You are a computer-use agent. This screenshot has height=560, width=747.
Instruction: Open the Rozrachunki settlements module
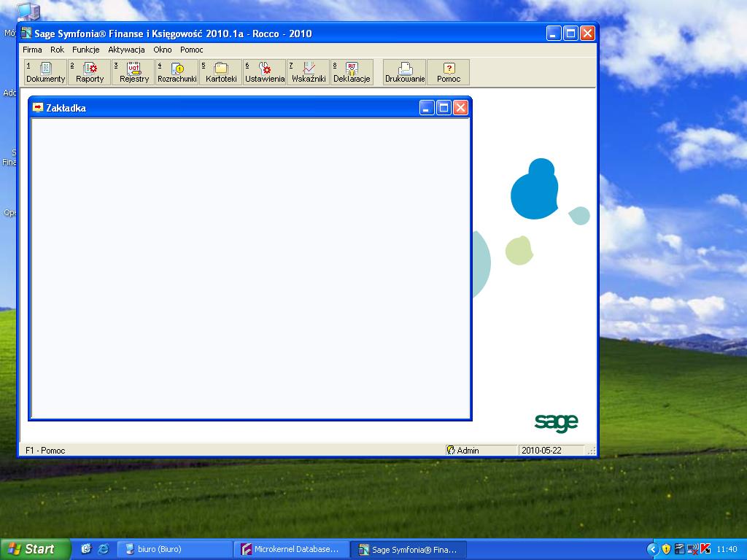(x=177, y=72)
